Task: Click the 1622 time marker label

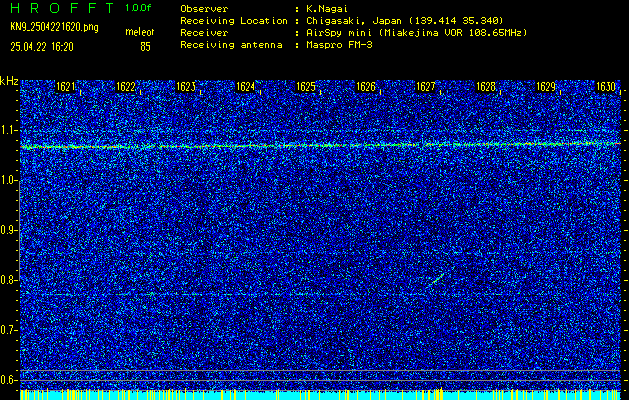Action: click(x=126, y=87)
